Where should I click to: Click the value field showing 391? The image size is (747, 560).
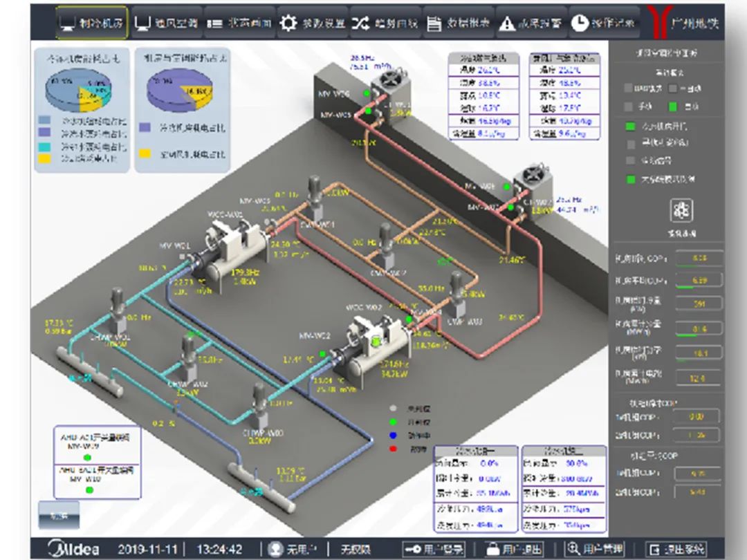699,304
